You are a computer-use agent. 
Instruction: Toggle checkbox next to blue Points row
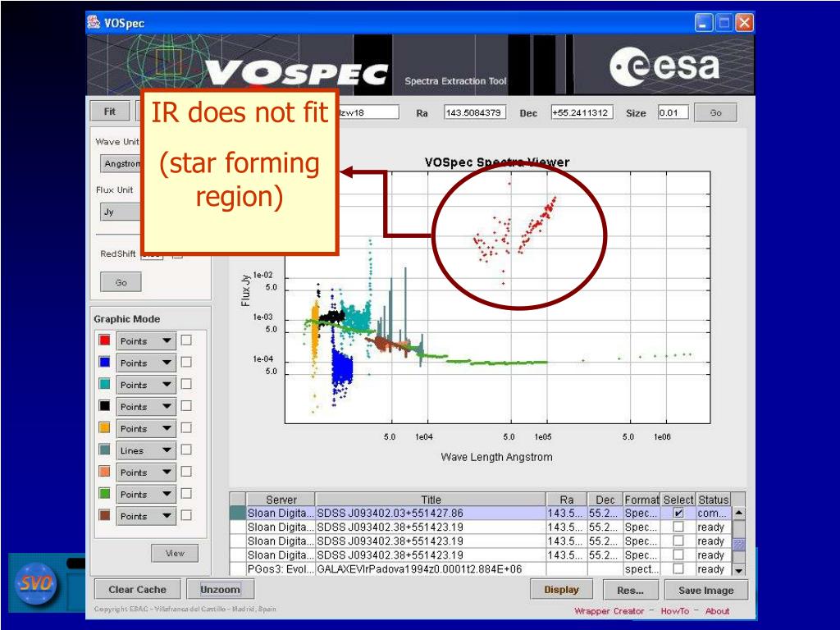click(x=186, y=362)
